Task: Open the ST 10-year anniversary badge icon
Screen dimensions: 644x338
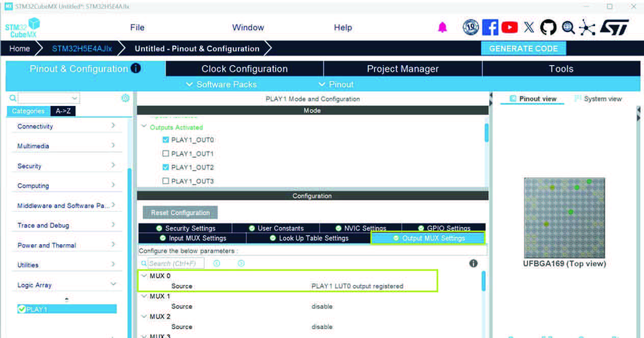Action: [471, 27]
